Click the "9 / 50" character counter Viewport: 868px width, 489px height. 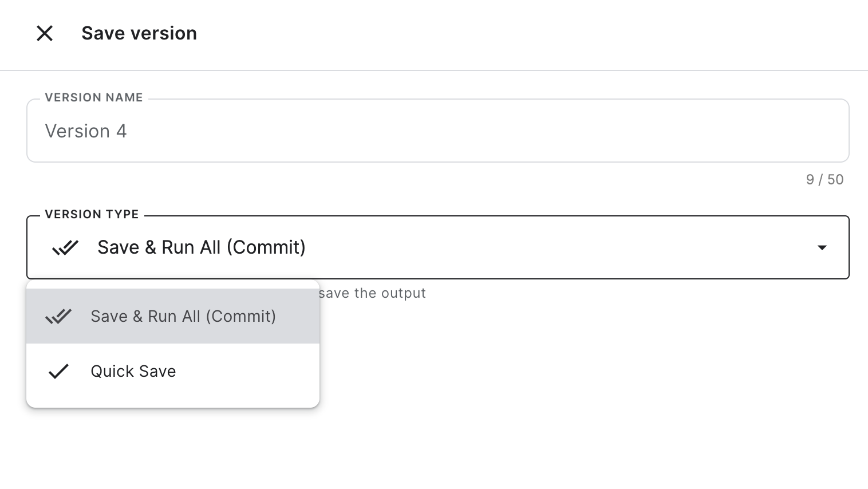[x=824, y=180]
